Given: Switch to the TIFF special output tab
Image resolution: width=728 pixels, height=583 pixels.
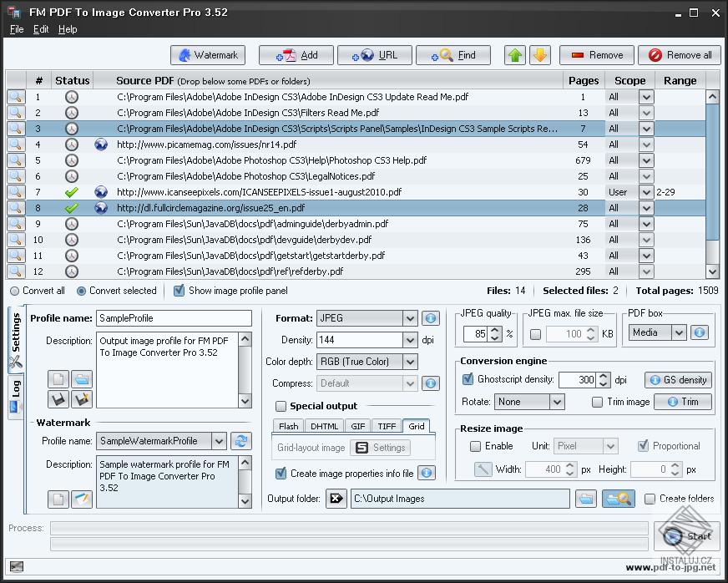Looking at the screenshot, I should coord(387,426).
